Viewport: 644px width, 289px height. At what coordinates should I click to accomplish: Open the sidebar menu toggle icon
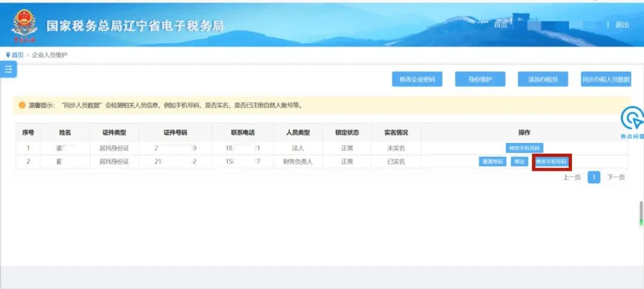coord(8,70)
